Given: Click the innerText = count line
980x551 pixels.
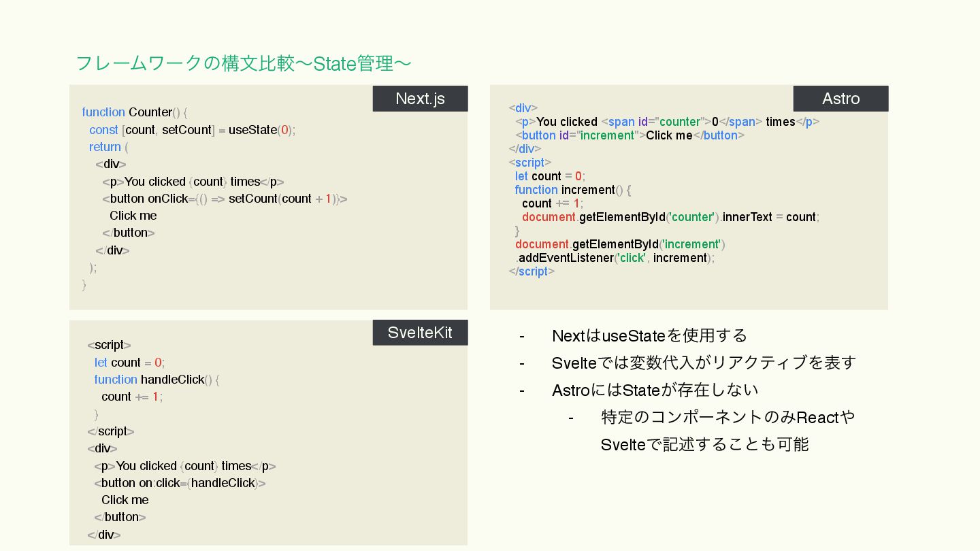Looking at the screenshot, I should pyautogui.click(x=671, y=217).
